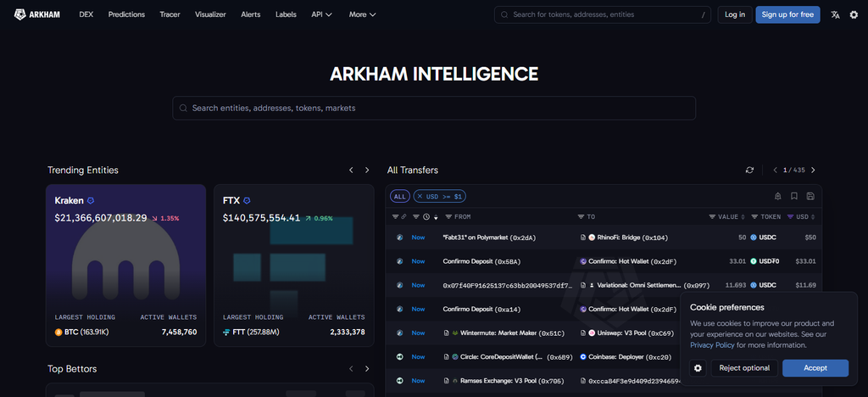This screenshot has width=868, height=397.
Task: Sort transfers by VALUE column
Action: [x=743, y=216]
